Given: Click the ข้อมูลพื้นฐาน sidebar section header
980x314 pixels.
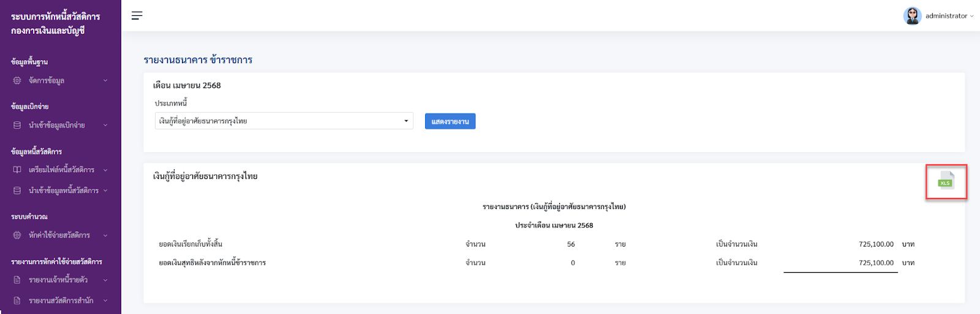Looking at the screenshot, I should click(29, 61).
